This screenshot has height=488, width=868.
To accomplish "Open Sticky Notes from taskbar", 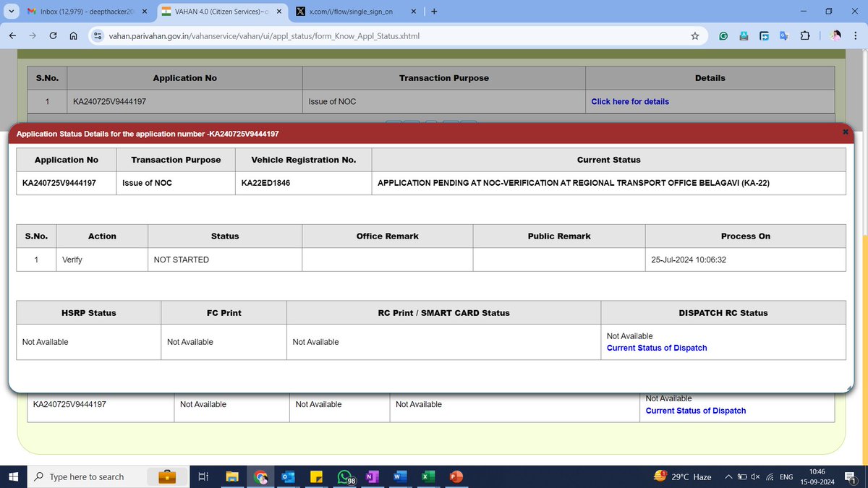I will 316,476.
